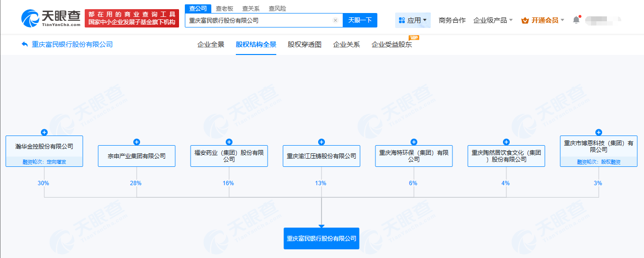Screen dimensions: 644x258
Task: Open the 开通会员 crown membership button
Action: tap(542, 20)
